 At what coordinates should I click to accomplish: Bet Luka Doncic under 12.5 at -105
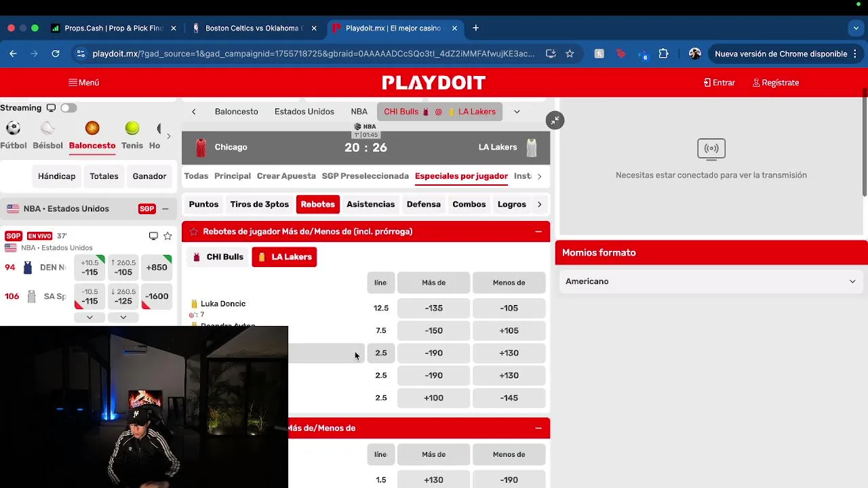click(x=509, y=308)
